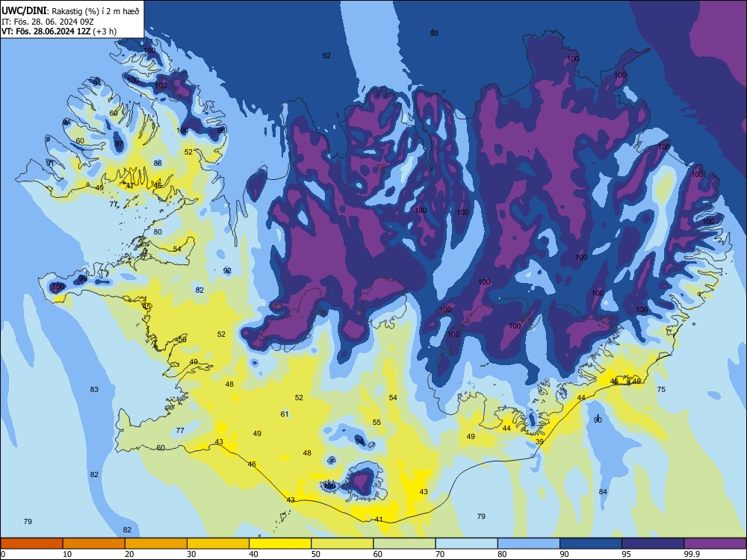Click the 30–40 golden legend swatch
The height and width of the screenshot is (560, 747).
(218, 544)
